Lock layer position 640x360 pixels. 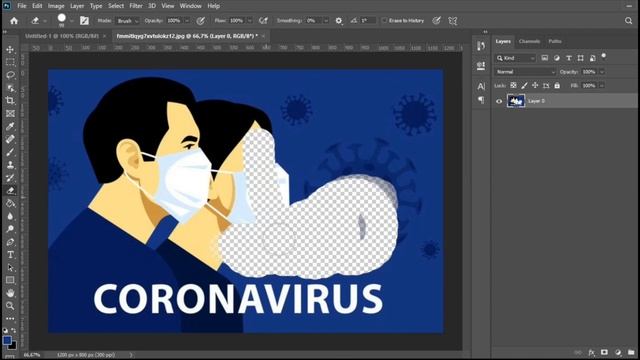click(x=535, y=85)
